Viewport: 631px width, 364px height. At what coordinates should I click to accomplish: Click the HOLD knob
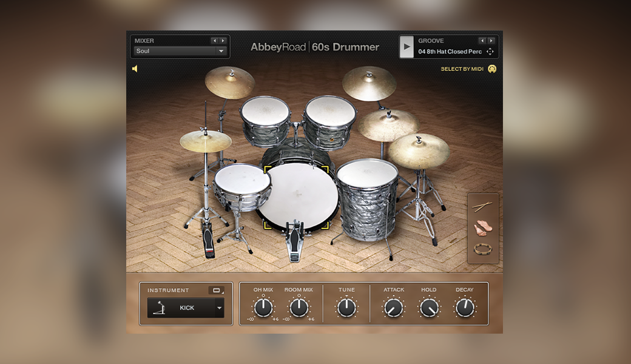pyautogui.click(x=429, y=308)
